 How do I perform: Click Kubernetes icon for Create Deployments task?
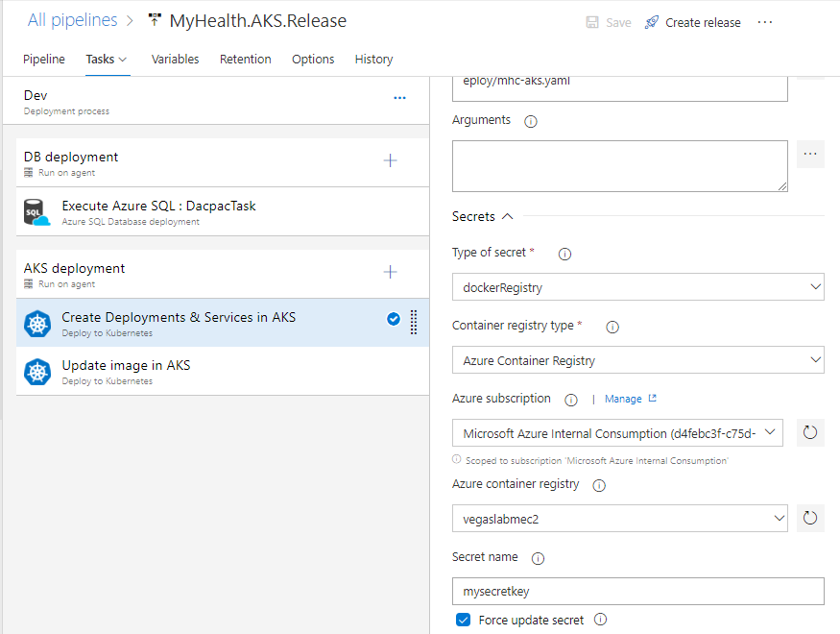pos(37,324)
